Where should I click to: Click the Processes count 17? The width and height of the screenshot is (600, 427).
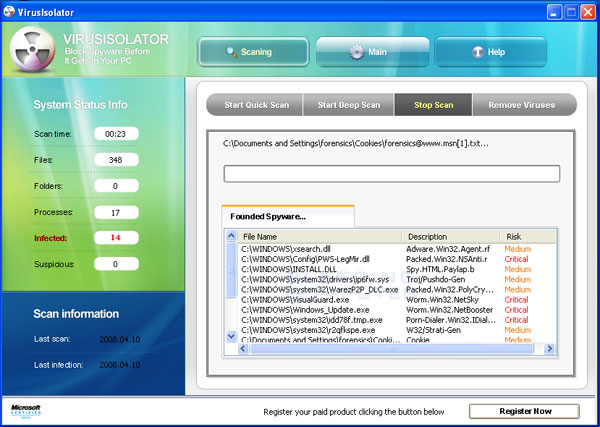click(x=116, y=213)
